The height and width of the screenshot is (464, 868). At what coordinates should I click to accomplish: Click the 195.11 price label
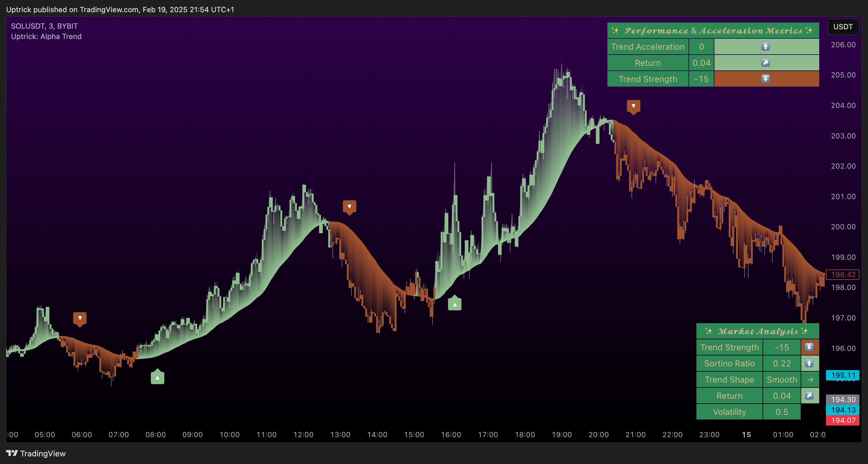pyautogui.click(x=843, y=375)
